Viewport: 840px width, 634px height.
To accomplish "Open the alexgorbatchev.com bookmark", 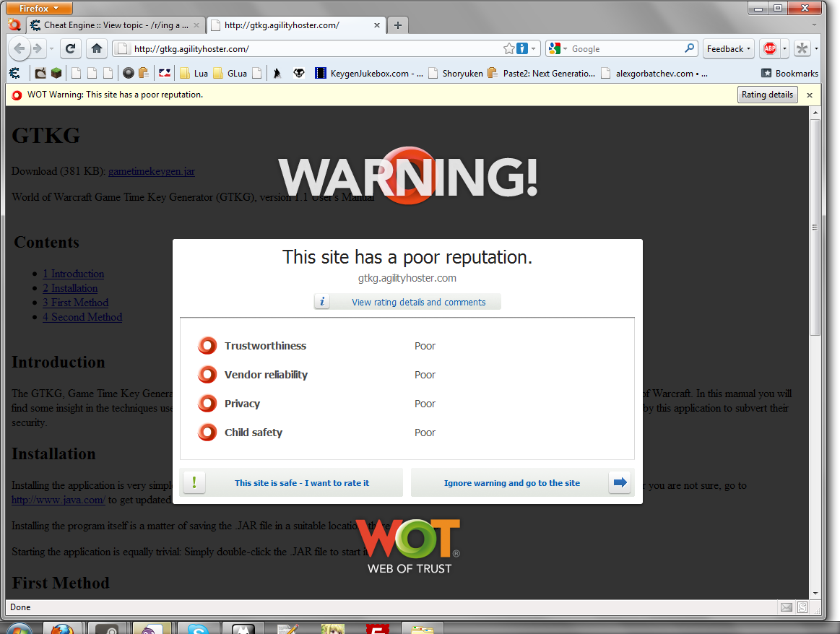I will click(654, 74).
